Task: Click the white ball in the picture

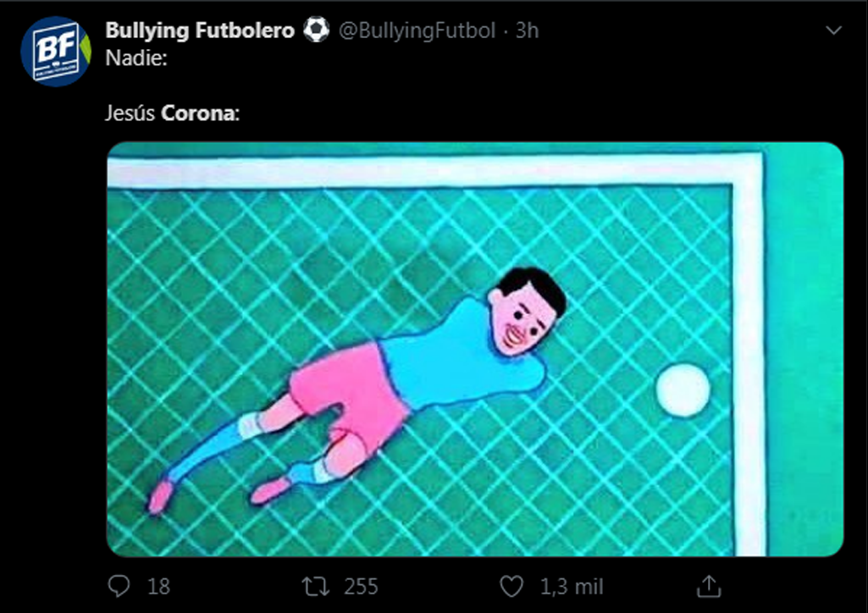Action: 683,389
